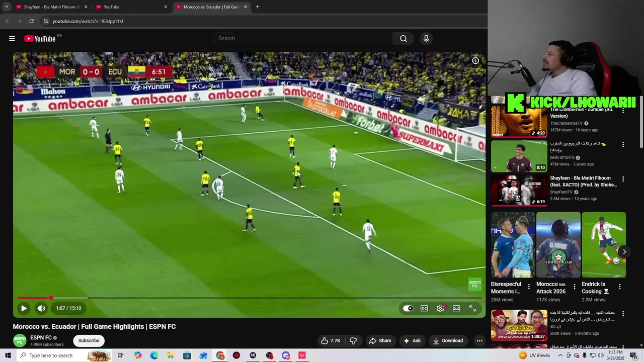Enter fullscreen mode in the player
The image size is (644, 362).
(x=472, y=308)
